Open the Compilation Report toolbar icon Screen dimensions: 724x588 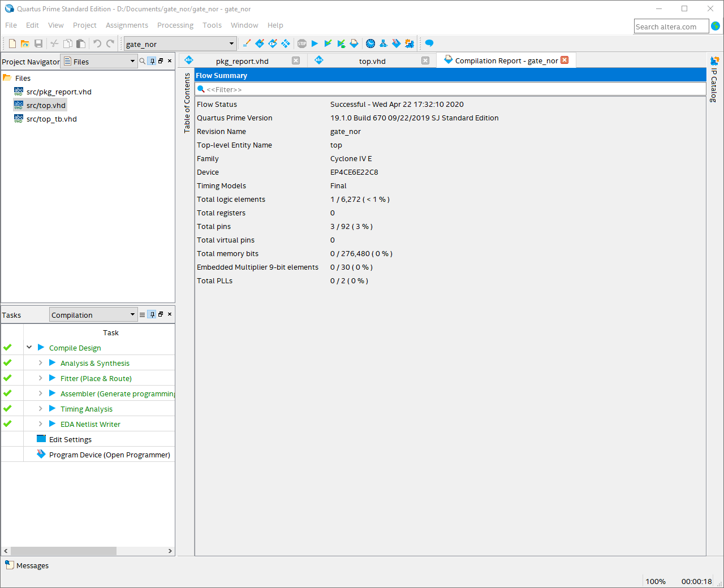(x=354, y=44)
